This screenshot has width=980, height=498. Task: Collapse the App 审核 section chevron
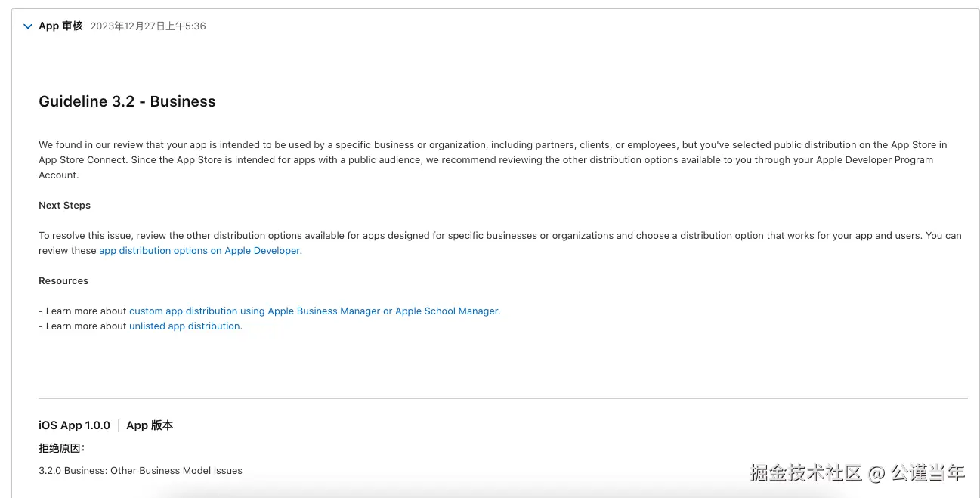click(x=28, y=26)
